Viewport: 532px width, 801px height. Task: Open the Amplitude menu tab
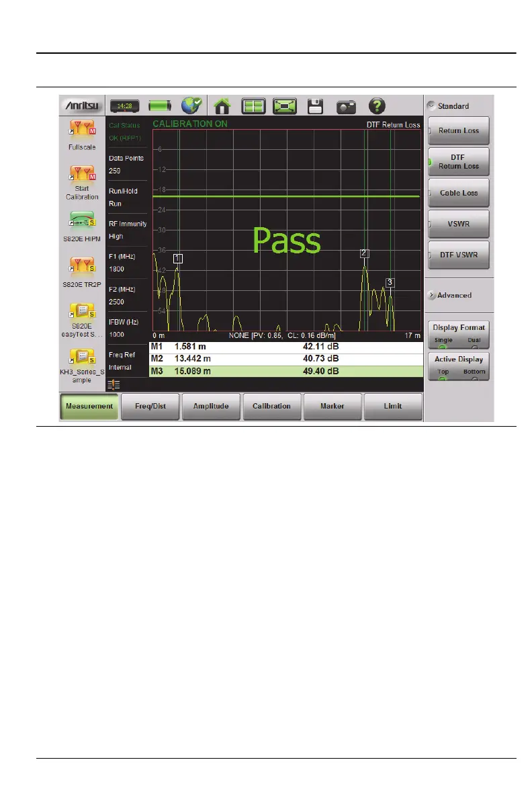[211, 407]
